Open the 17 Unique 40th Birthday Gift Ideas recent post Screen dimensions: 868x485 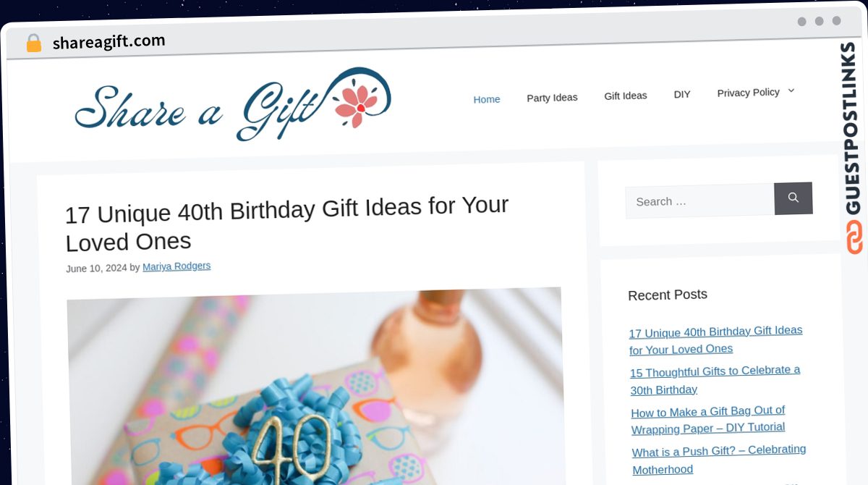[x=716, y=339]
